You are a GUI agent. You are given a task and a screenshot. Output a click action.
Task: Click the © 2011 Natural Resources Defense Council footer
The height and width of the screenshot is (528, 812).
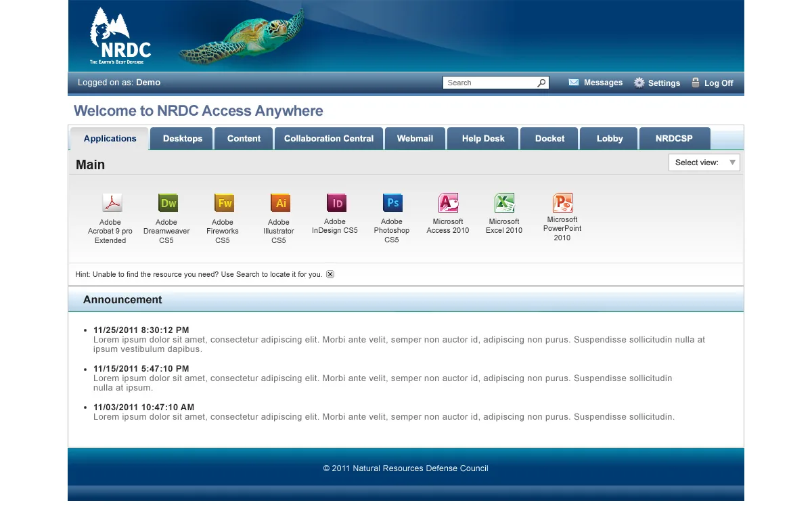click(x=406, y=468)
